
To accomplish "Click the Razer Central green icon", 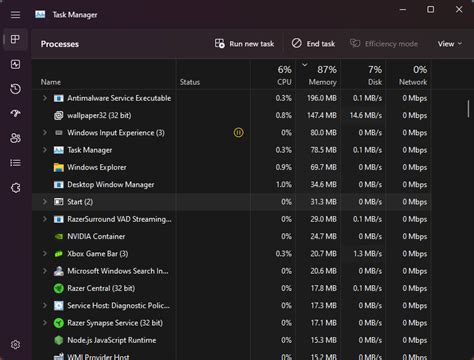I will [x=59, y=288].
